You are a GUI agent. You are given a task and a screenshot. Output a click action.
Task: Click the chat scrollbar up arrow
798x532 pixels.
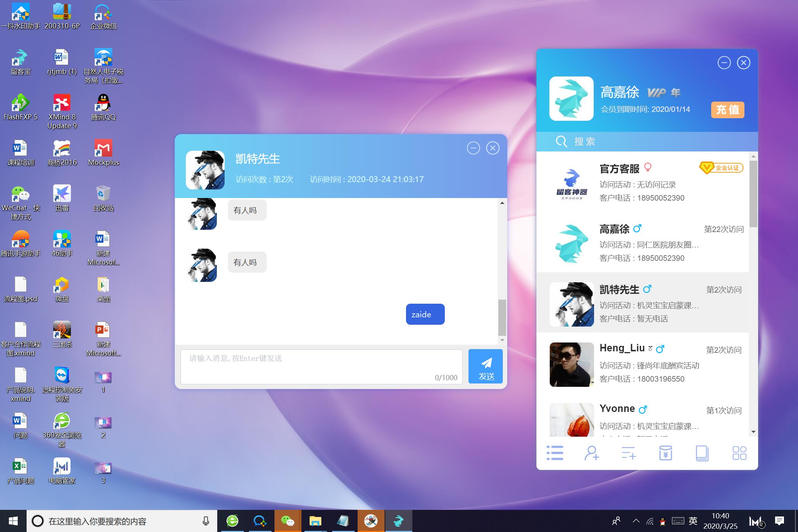tap(502, 203)
